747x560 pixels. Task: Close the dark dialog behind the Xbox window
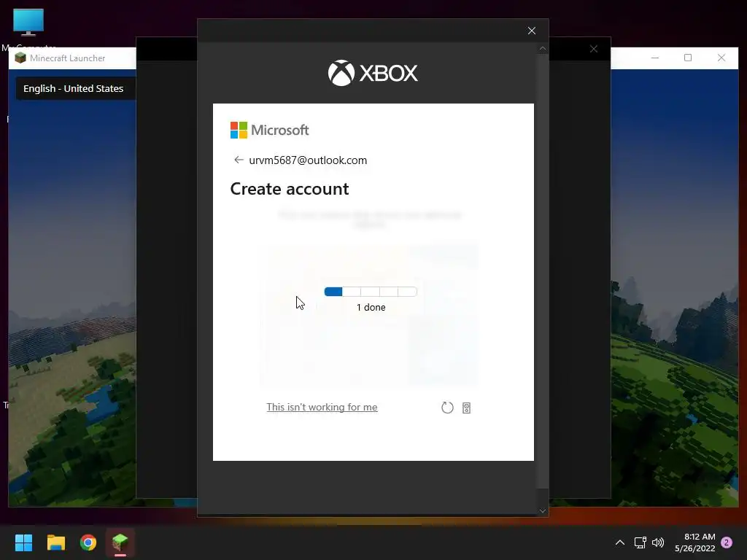click(594, 49)
